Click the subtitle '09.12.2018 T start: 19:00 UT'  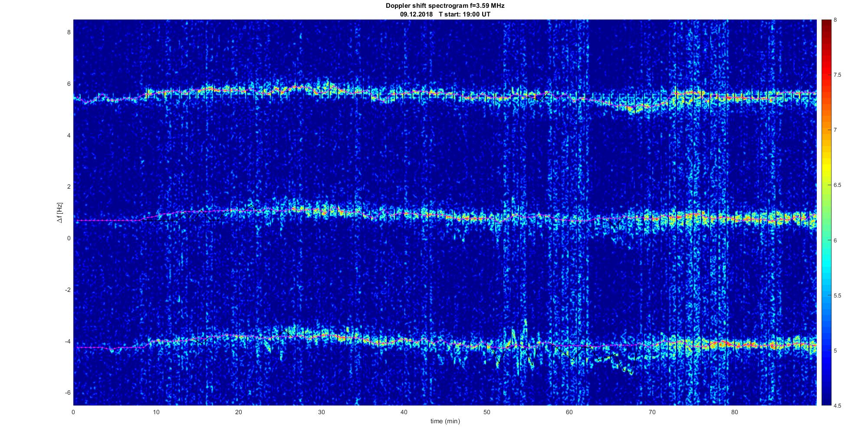pyautogui.click(x=445, y=14)
